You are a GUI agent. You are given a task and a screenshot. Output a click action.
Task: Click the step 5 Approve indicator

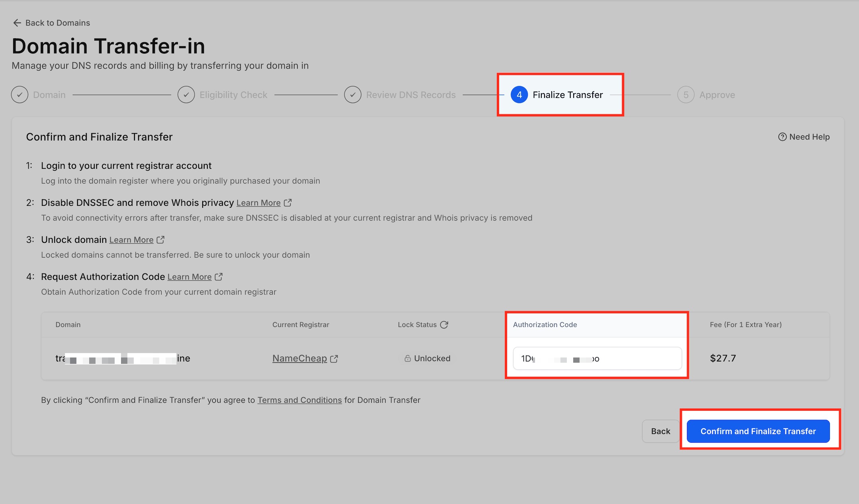tap(685, 95)
